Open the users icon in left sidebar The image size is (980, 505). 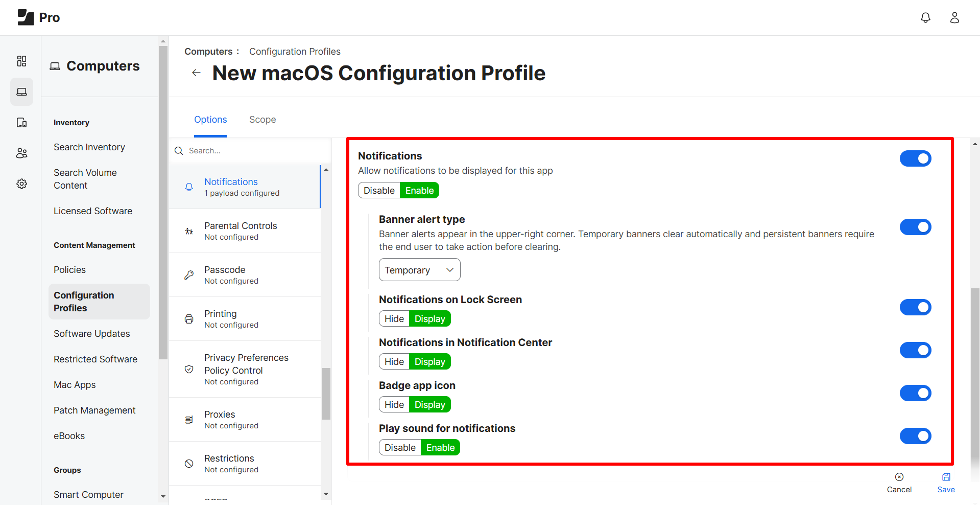coord(21,153)
